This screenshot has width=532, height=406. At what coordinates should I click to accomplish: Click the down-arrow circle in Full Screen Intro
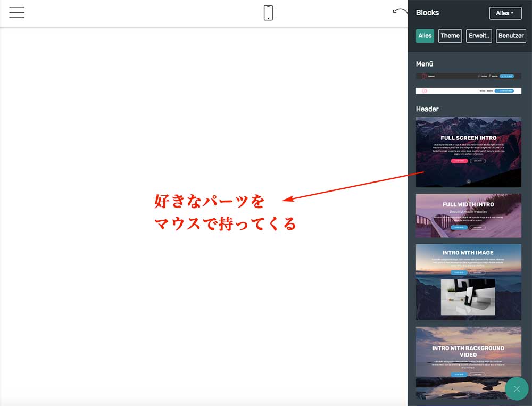(x=469, y=181)
